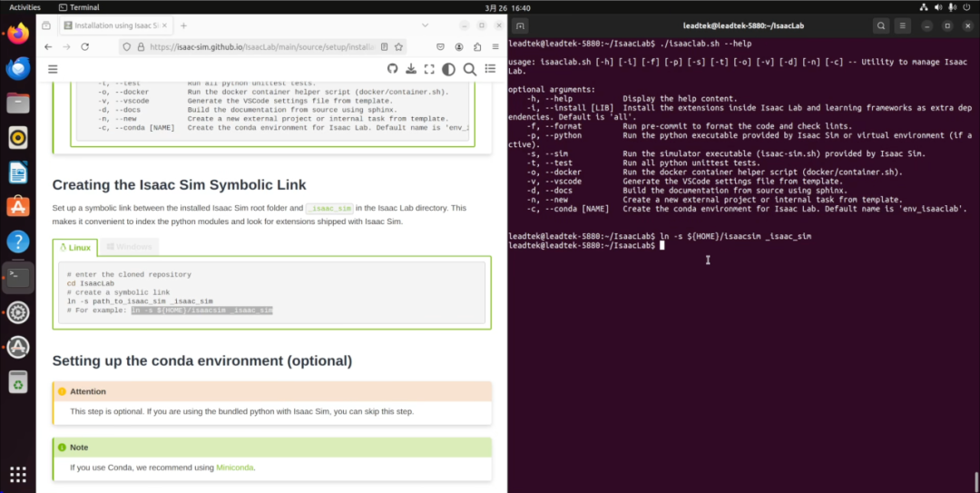
Task: Click Creating the Isaac Sim Symbolic Link heading
Action: (x=180, y=185)
